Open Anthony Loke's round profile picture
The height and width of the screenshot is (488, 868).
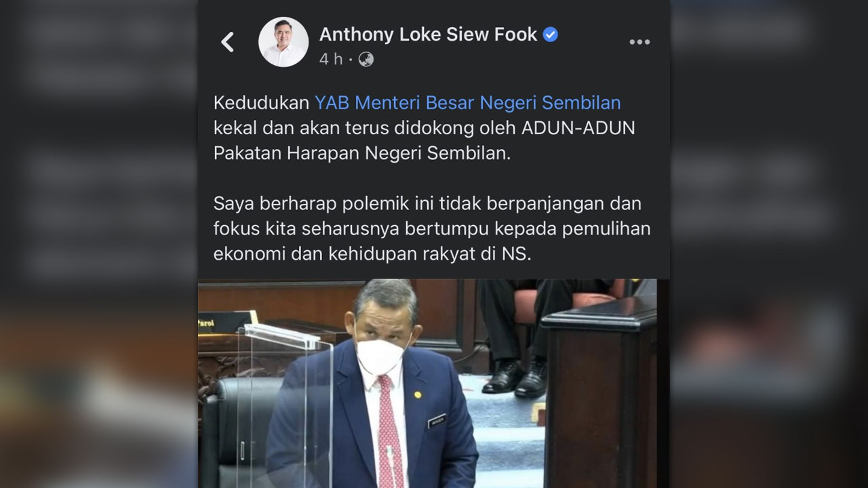tap(283, 42)
